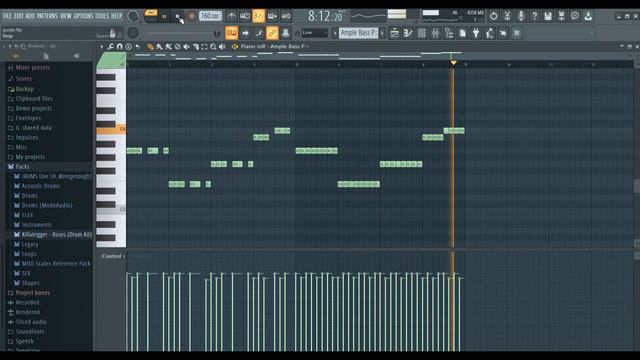Select the piano roll mute tool

tap(187, 47)
